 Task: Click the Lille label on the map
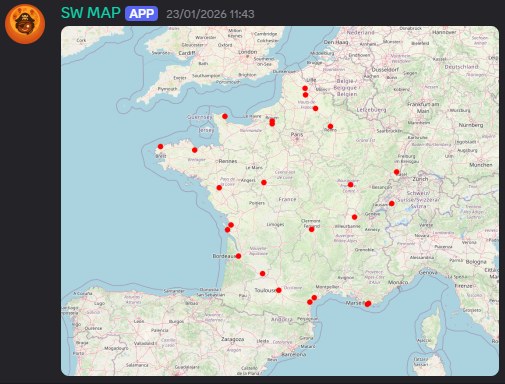pos(311,80)
